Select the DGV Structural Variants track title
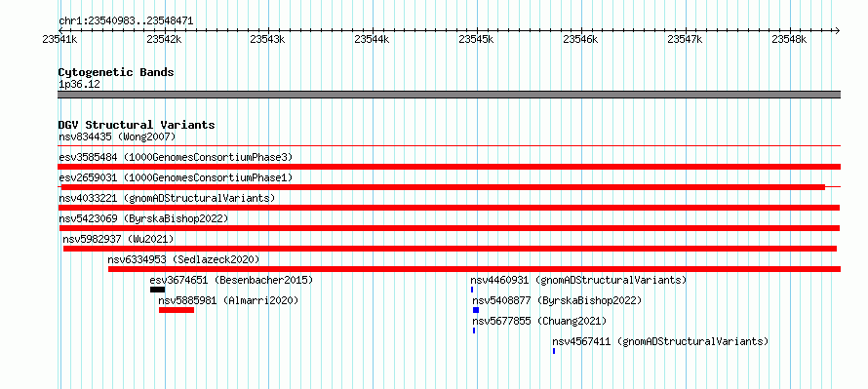Image resolution: width=868 pixels, height=389 pixels. click(137, 125)
